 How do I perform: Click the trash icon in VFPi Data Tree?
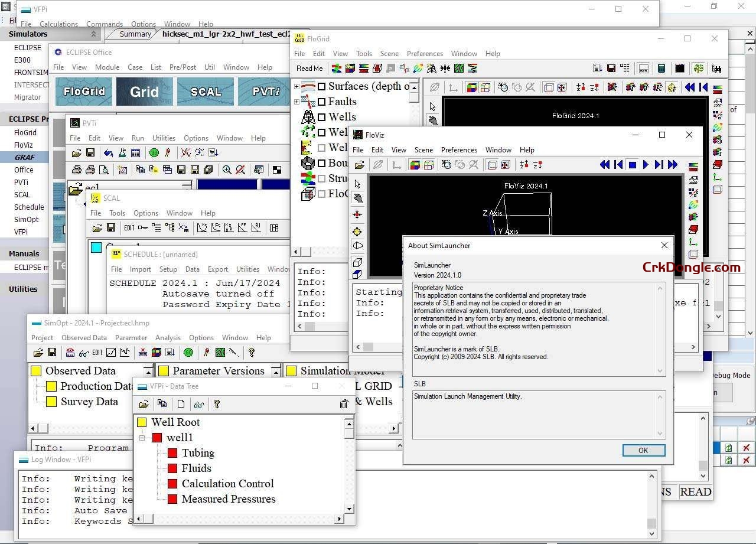pyautogui.click(x=344, y=403)
